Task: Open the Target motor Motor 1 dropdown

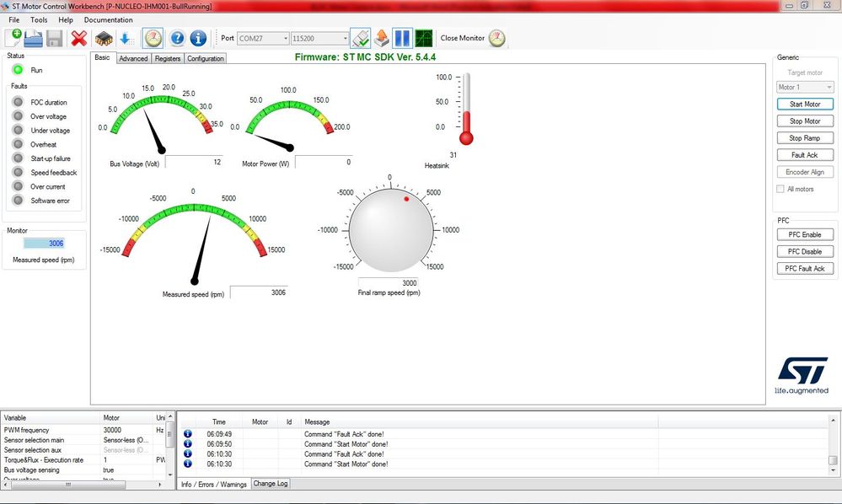Action: click(x=805, y=87)
